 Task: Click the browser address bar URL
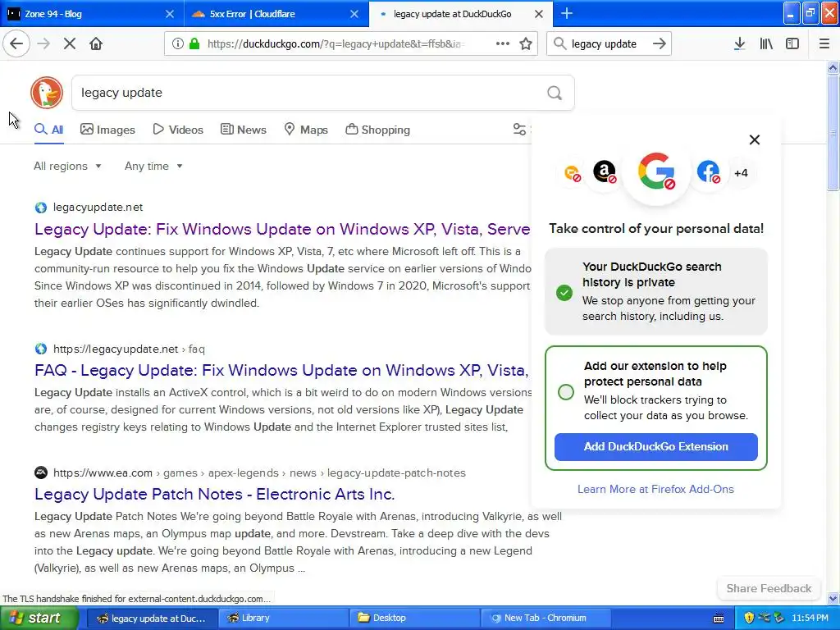pyautogui.click(x=336, y=44)
